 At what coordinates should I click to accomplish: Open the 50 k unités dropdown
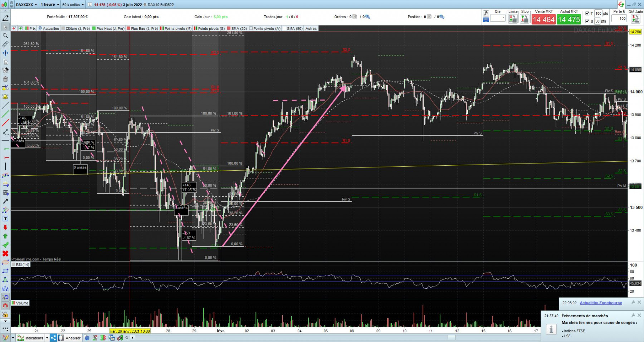pos(73,5)
